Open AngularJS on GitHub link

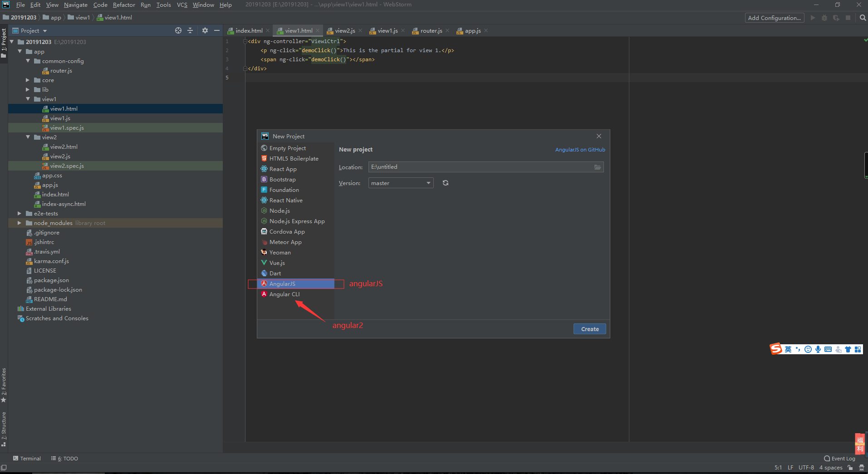pyautogui.click(x=580, y=150)
